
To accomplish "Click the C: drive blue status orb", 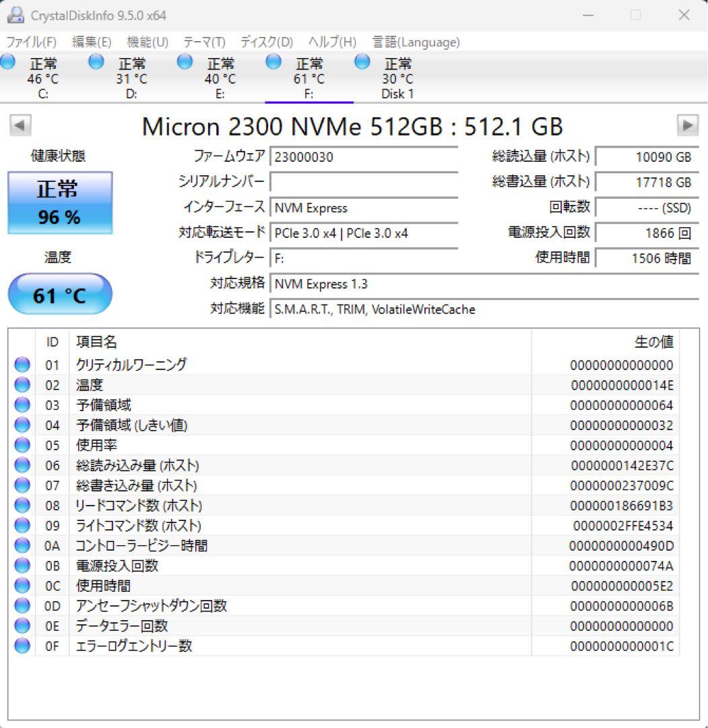I will tap(7, 61).
